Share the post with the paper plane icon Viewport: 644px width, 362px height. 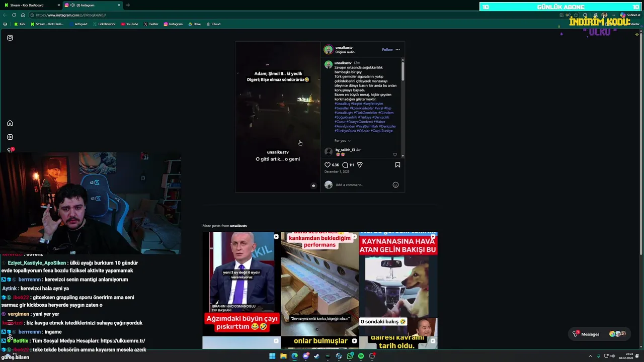360,165
